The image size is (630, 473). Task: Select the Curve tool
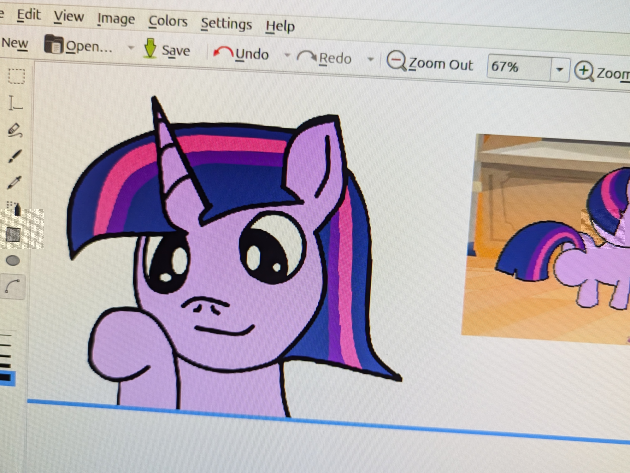point(12,287)
